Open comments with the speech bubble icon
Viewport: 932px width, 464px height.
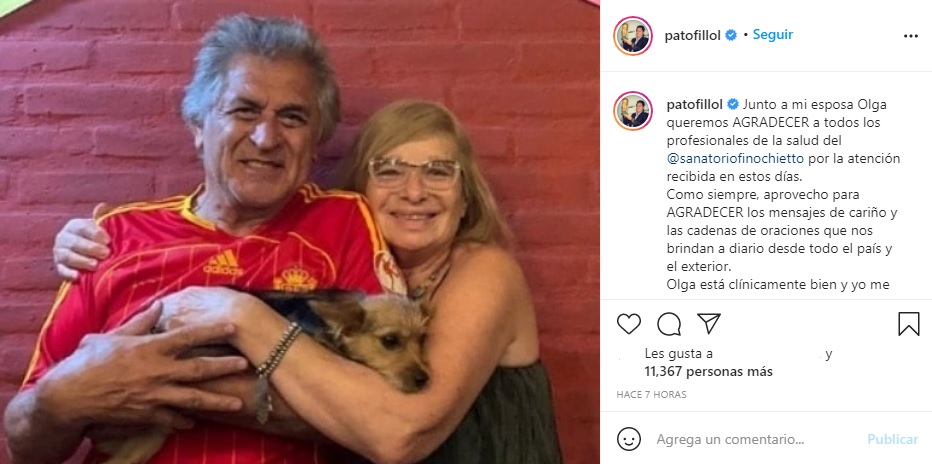[669, 324]
